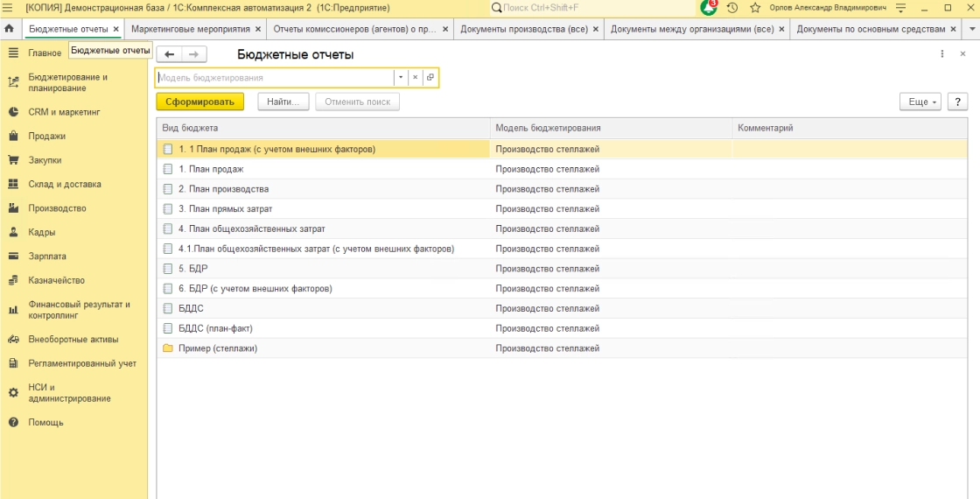Click the Закупки cart icon
Image resolution: width=980 pixels, height=499 pixels.
click(x=13, y=160)
